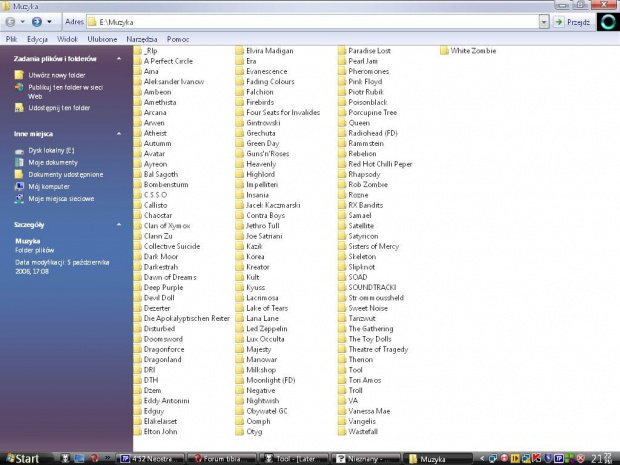The height and width of the screenshot is (465, 620).
Task: Open the Forward history dropdown arrow
Action: [x=49, y=22]
